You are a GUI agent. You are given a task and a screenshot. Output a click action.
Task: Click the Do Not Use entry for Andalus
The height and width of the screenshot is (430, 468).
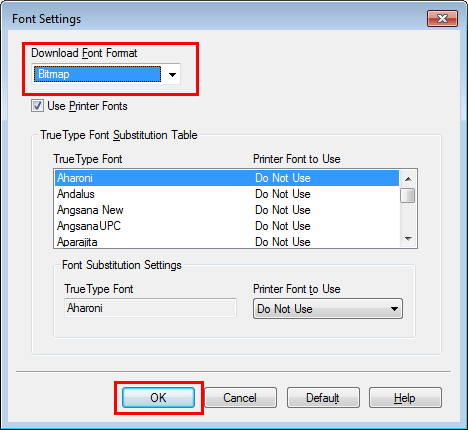coord(283,194)
